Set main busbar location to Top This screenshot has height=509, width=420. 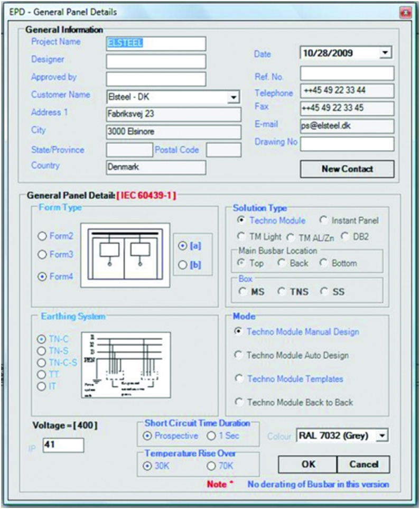tap(241, 263)
